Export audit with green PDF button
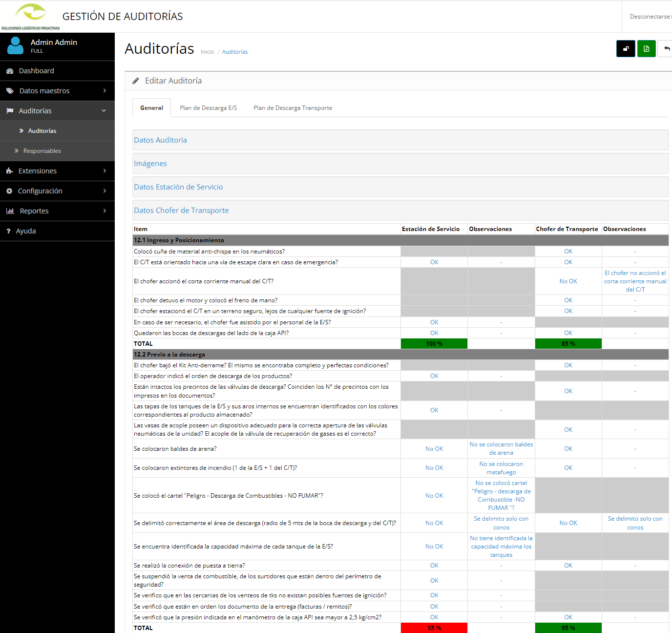Image resolution: width=672 pixels, height=633 pixels. pos(646,49)
